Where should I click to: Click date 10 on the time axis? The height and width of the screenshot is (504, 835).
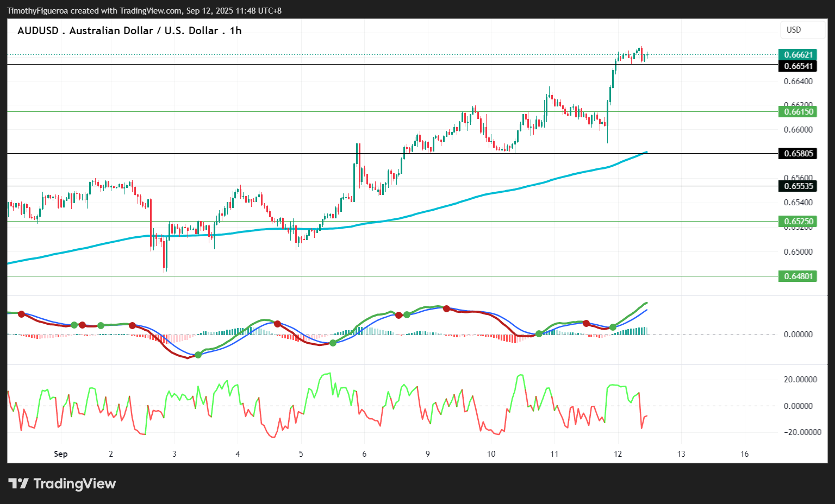491,454
